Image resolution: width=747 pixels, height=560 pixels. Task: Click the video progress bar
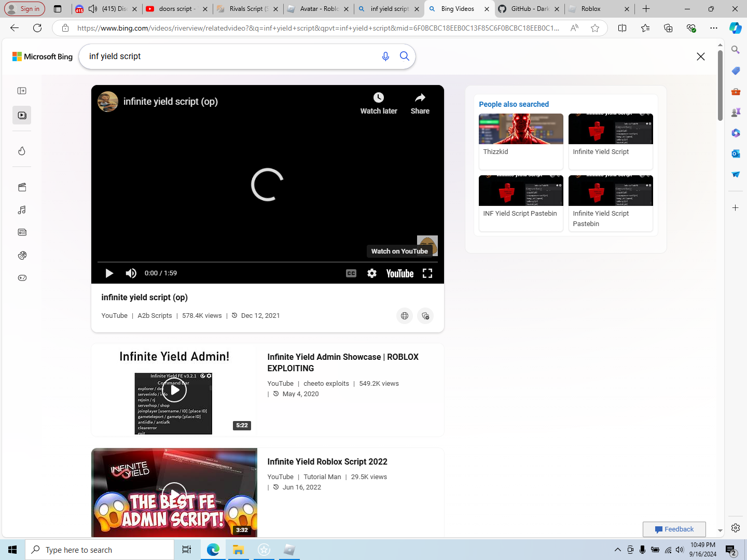(x=268, y=262)
